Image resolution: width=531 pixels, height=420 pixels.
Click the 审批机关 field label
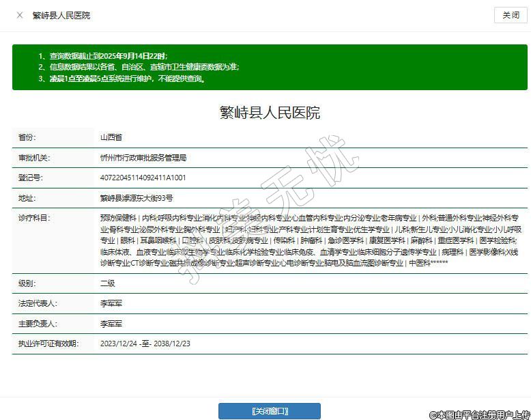tap(34, 158)
